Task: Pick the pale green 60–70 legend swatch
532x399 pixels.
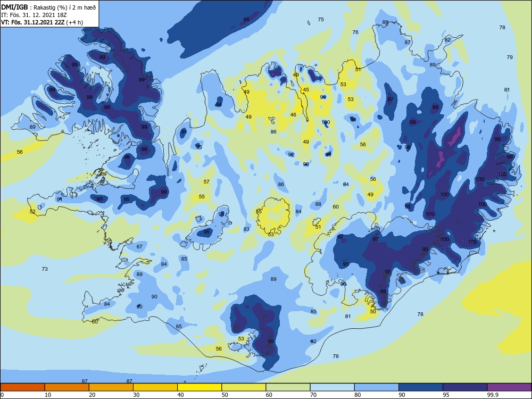Action: [x=288, y=387]
